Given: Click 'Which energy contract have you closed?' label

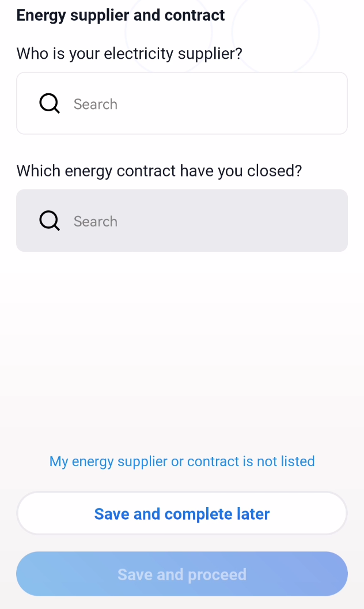Looking at the screenshot, I should [x=159, y=171].
